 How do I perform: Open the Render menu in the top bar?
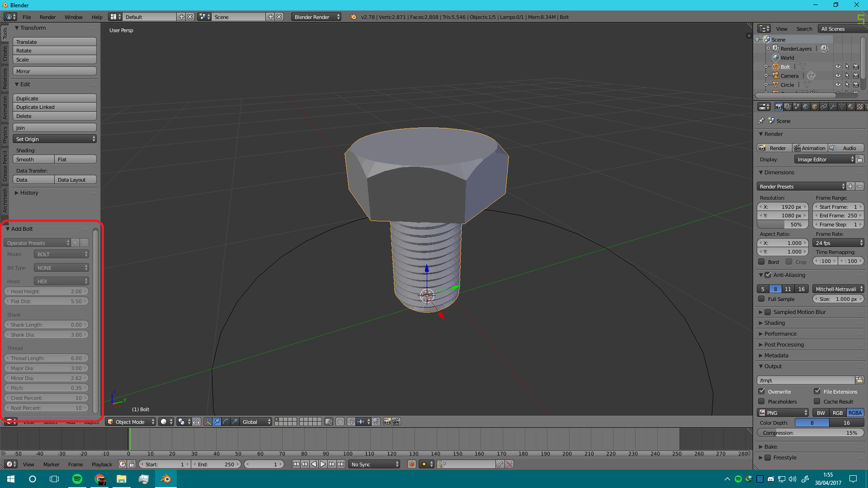pyautogui.click(x=47, y=17)
